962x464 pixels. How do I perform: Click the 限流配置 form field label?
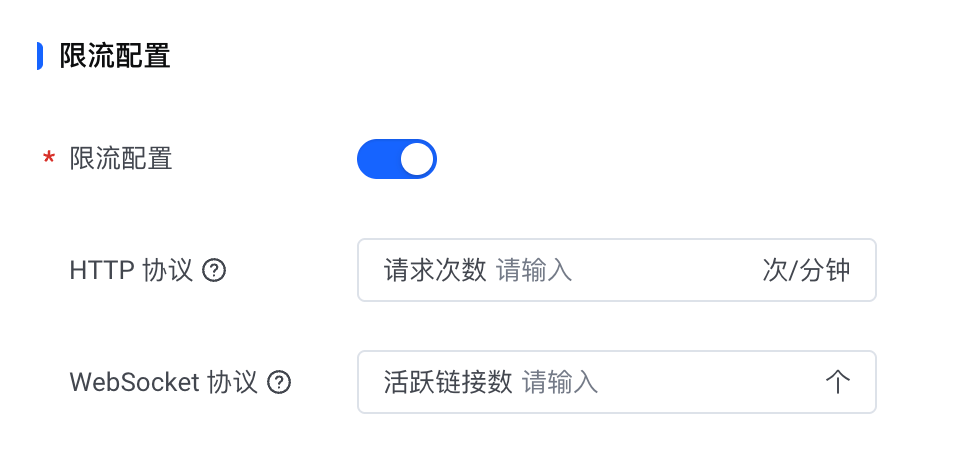click(121, 159)
